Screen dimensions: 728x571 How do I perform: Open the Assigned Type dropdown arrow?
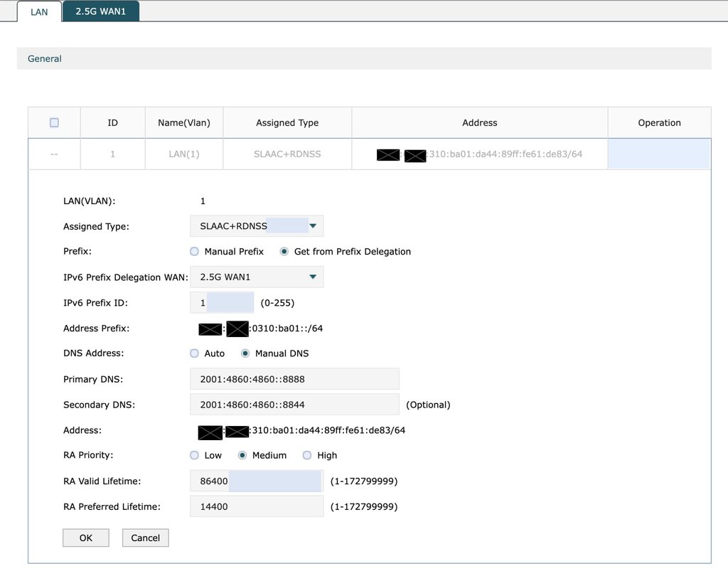click(313, 226)
